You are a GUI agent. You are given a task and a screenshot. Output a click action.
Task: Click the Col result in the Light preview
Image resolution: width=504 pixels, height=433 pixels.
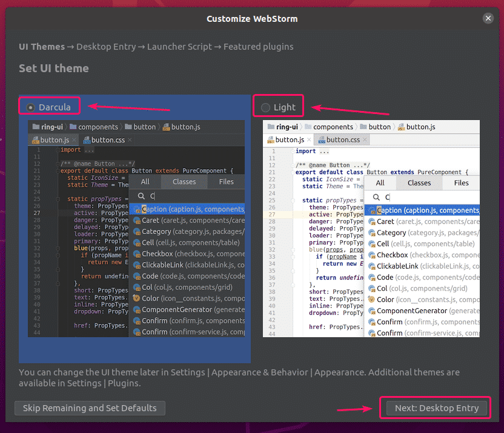[x=422, y=289]
